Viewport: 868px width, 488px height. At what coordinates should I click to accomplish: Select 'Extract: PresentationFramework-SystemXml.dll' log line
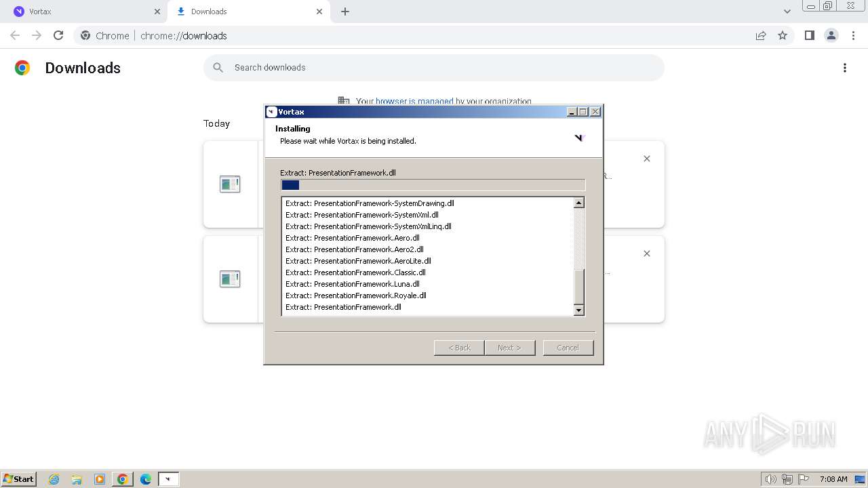tap(362, 215)
